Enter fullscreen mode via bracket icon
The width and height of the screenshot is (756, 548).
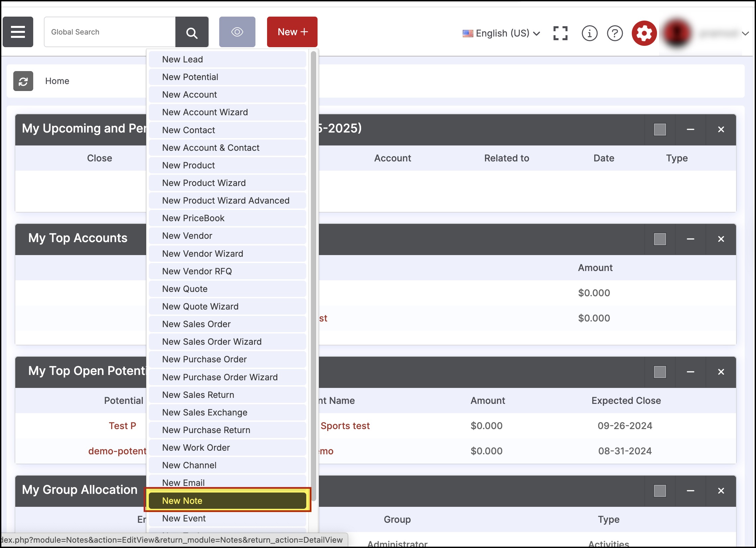[560, 33]
